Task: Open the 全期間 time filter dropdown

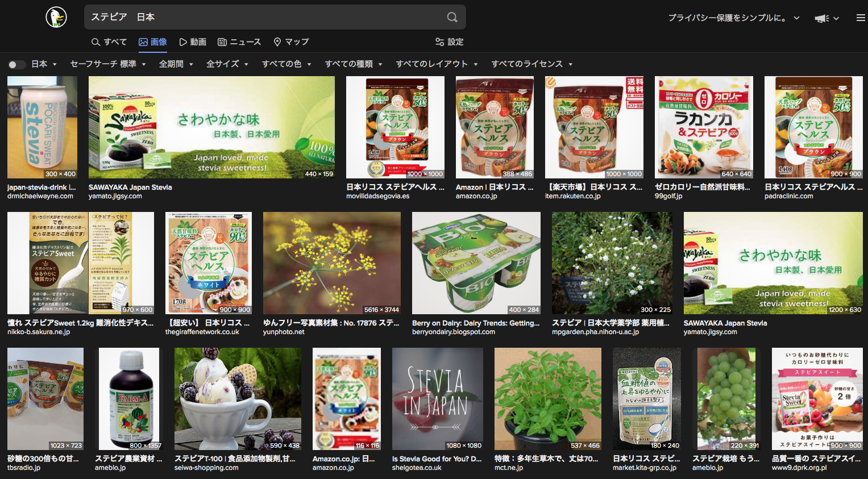Action: coord(176,64)
